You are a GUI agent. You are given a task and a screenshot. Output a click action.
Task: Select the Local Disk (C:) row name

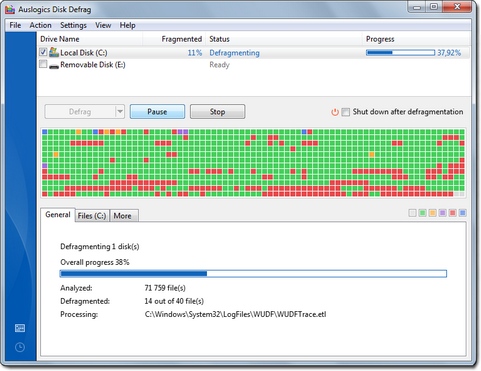coord(84,53)
